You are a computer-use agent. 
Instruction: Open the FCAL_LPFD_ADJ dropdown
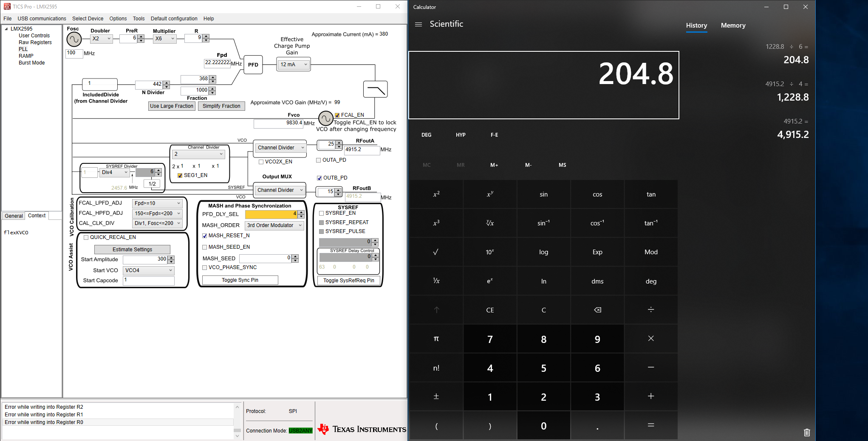157,203
